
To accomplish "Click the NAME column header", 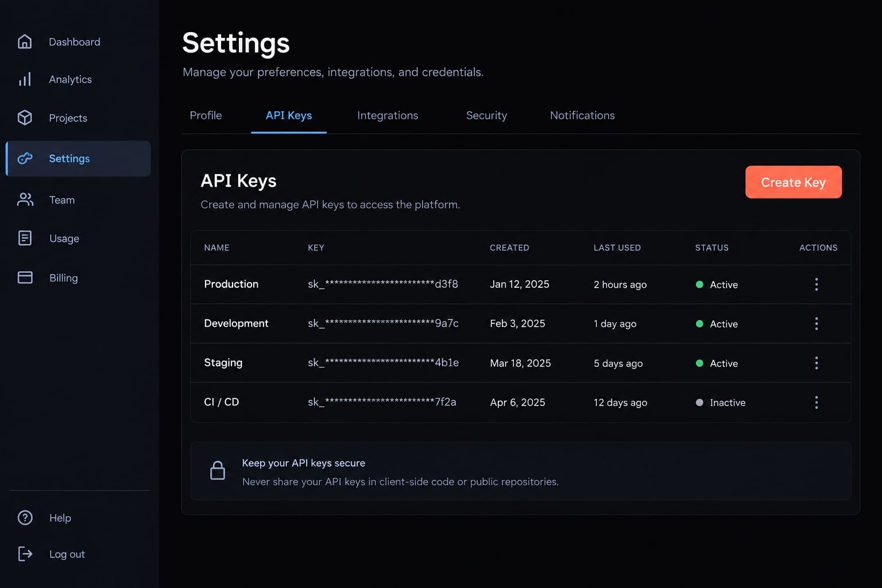I will click(216, 247).
